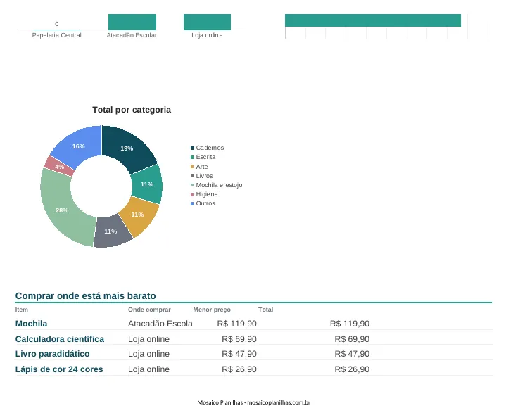Click the Loja online bar in chart
506x420 pixels.
207,22
